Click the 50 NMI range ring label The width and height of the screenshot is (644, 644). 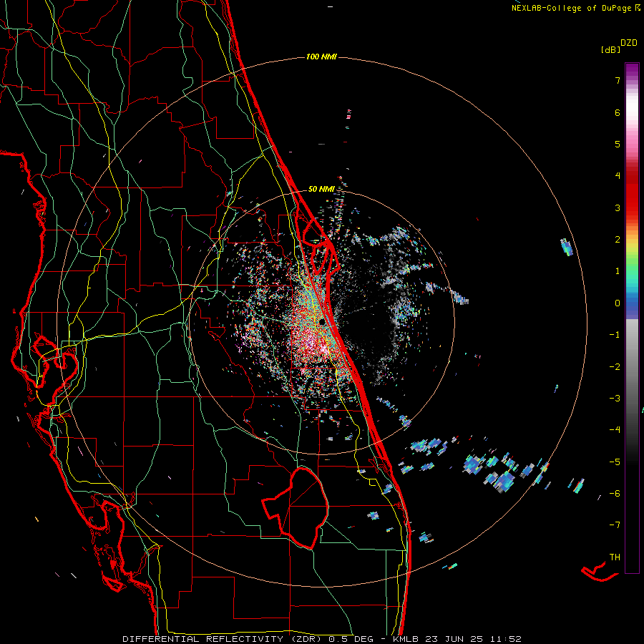pos(321,189)
